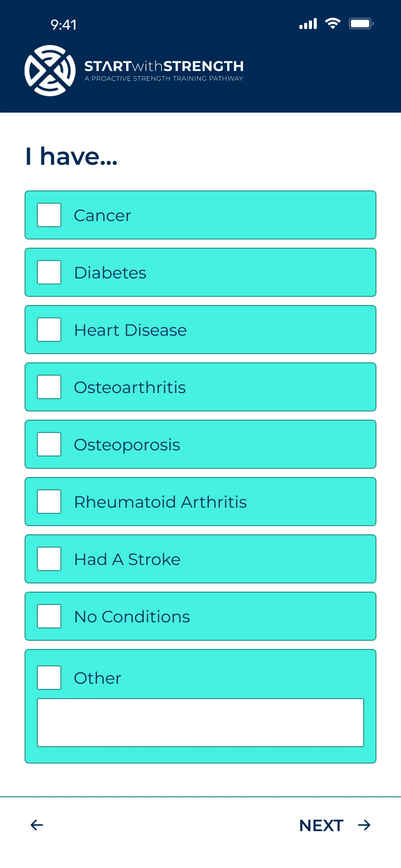This screenshot has height=868, width=401.
Task: Tap the back arrow icon
Action: pos(37,825)
